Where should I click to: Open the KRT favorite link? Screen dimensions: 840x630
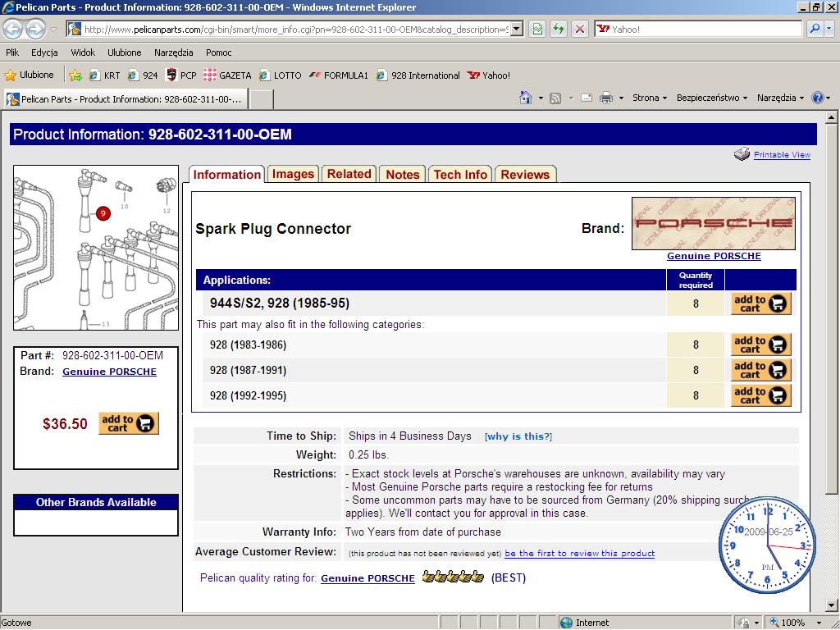pos(105,75)
